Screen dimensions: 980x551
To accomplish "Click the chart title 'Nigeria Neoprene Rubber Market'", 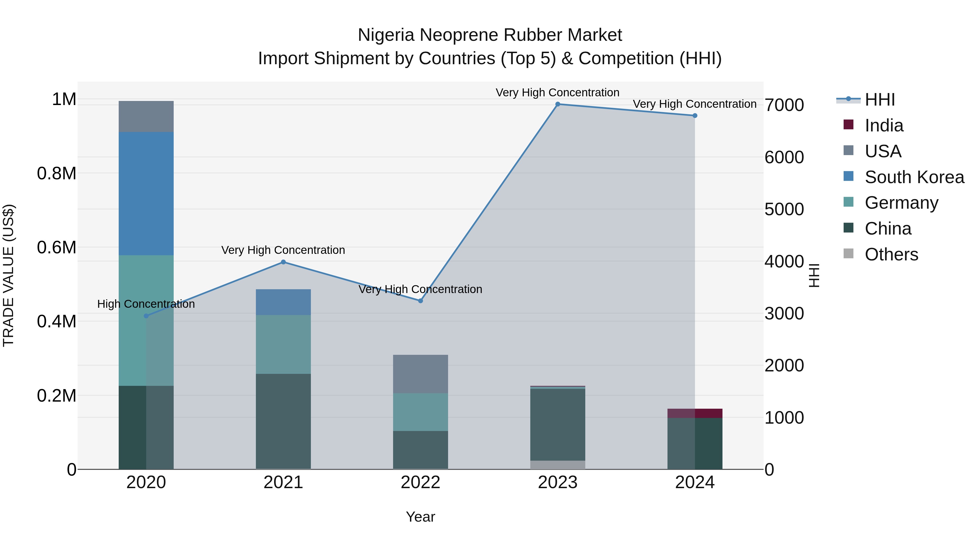I will (x=490, y=35).
